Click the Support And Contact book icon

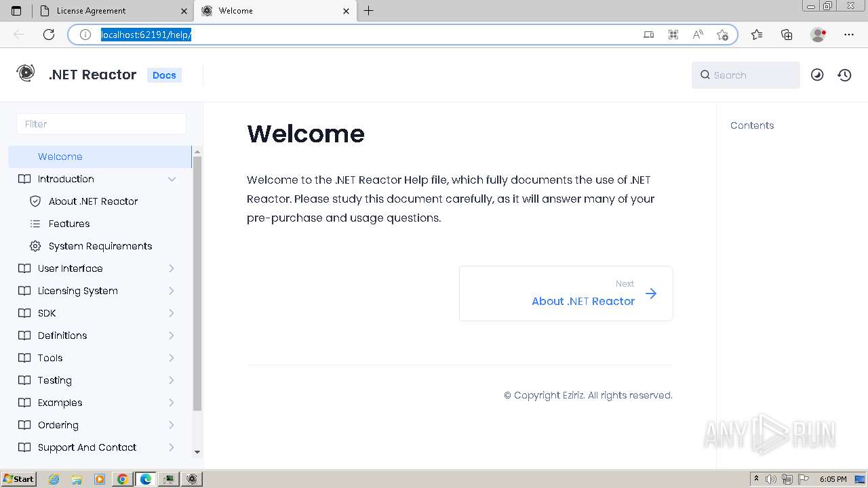point(24,447)
